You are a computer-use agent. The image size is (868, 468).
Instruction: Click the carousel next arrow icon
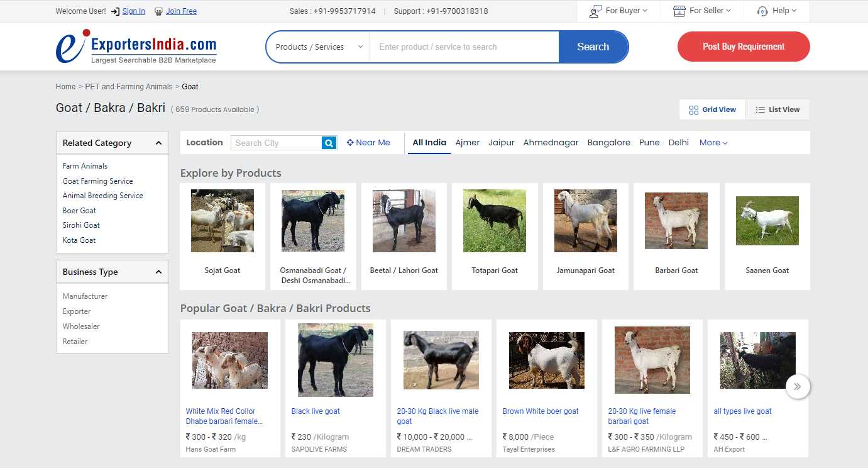798,386
